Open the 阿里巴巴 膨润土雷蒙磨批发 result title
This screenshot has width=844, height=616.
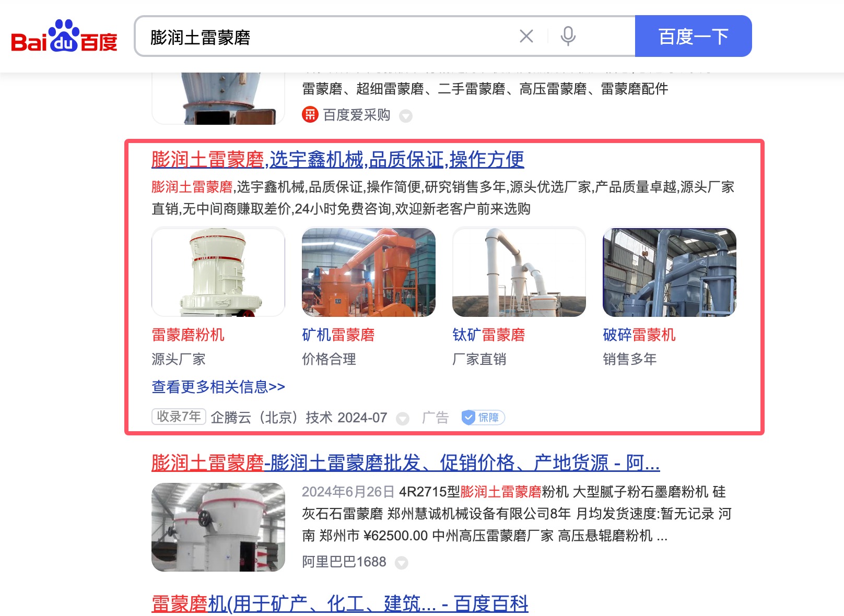405,463
